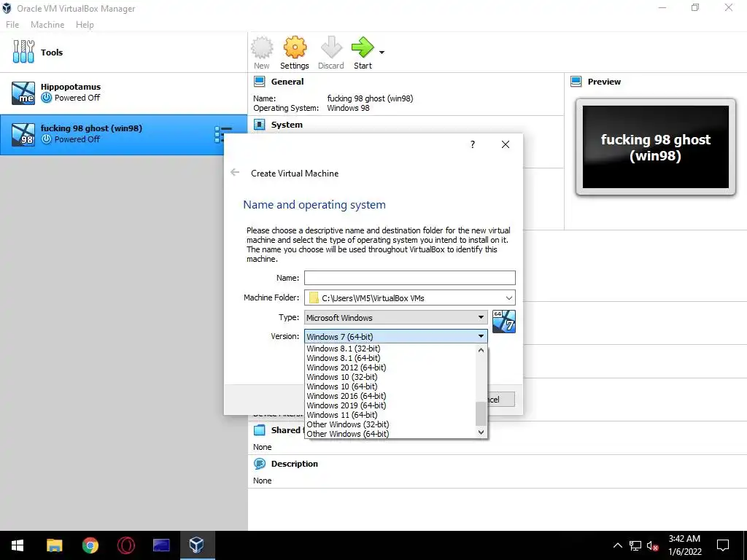The image size is (747, 560).
Task: Expand the Start button dropdown arrow
Action: pos(382,52)
